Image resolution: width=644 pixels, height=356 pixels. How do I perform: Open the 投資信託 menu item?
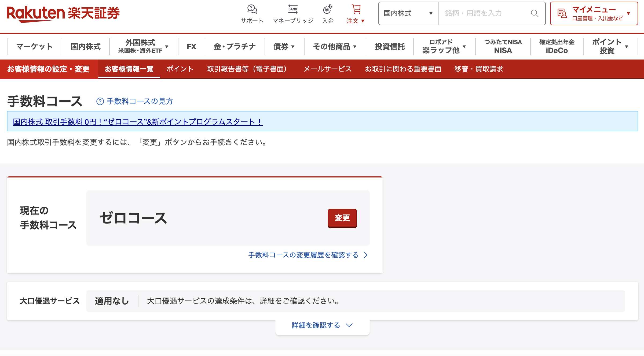point(390,46)
